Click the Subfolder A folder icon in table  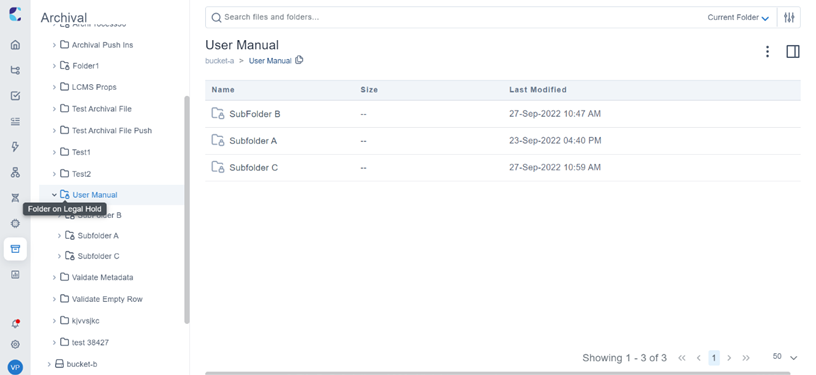pos(218,140)
